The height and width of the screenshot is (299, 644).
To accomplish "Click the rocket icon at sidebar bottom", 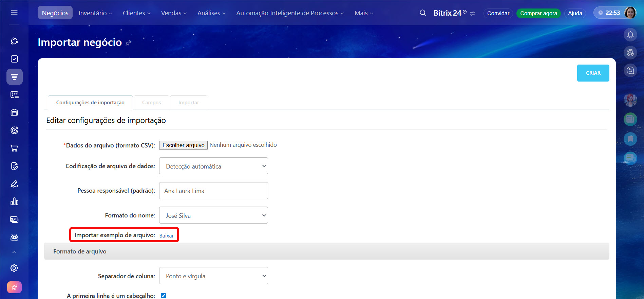I will (14, 287).
